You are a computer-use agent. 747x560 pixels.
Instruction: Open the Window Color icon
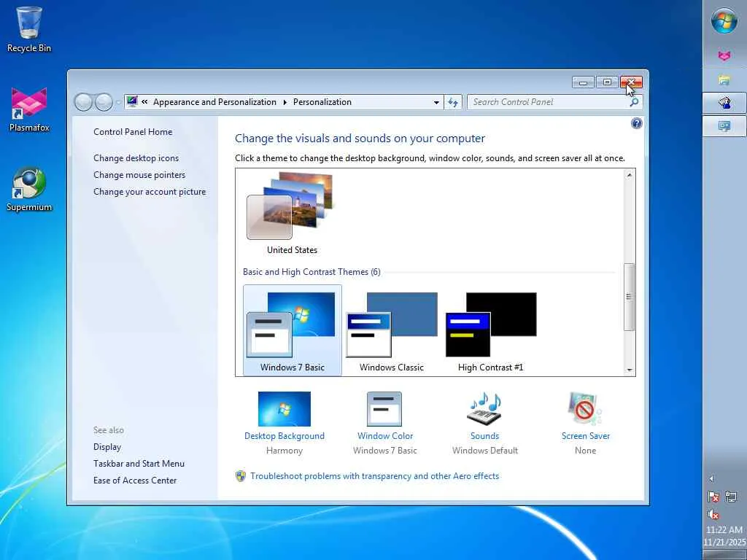click(384, 408)
